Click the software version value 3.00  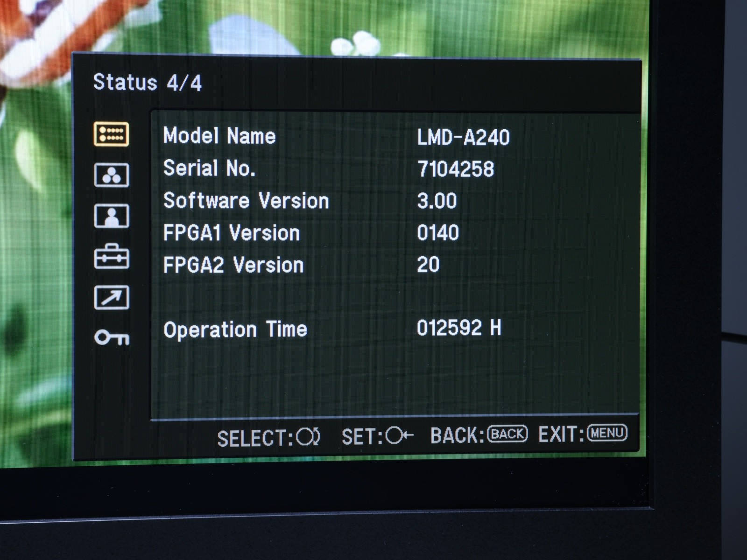point(437,201)
